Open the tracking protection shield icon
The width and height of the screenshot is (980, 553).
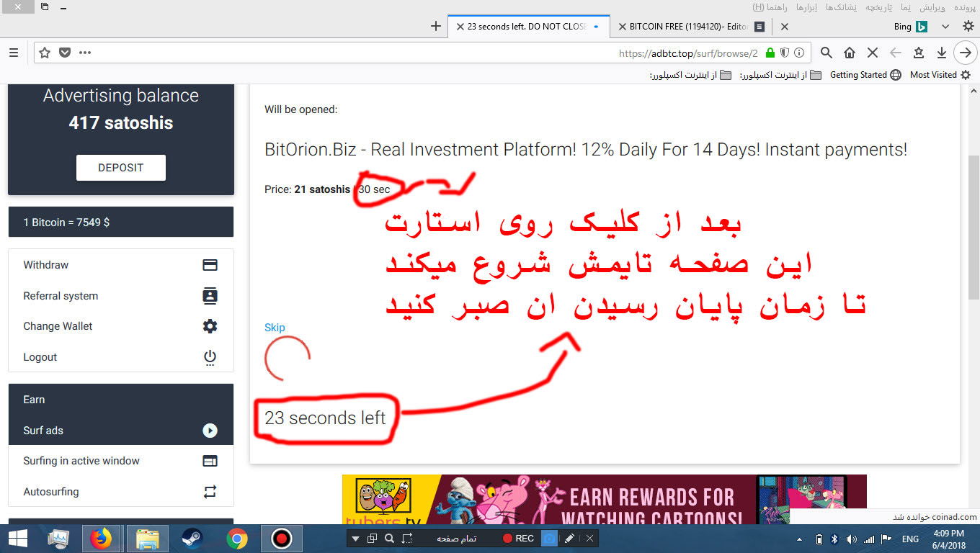tap(785, 53)
